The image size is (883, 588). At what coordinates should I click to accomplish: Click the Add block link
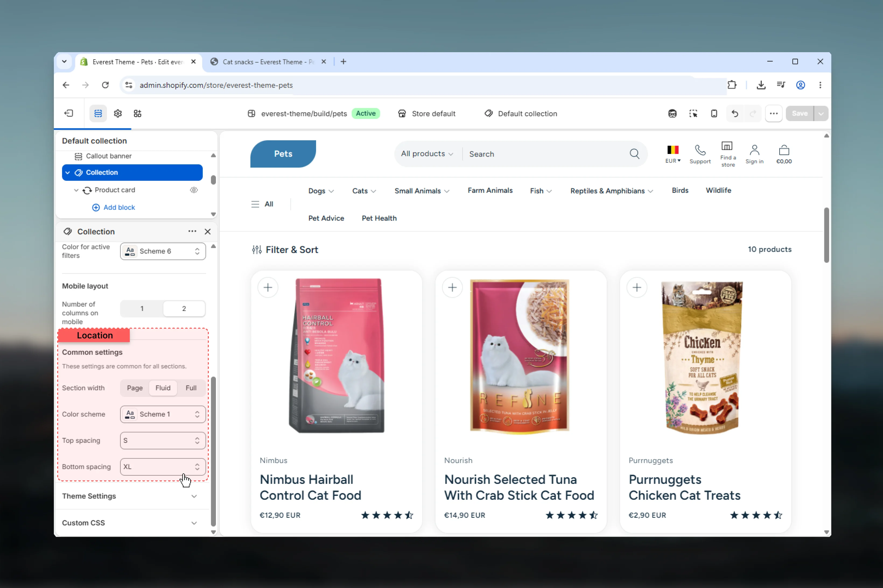(113, 207)
